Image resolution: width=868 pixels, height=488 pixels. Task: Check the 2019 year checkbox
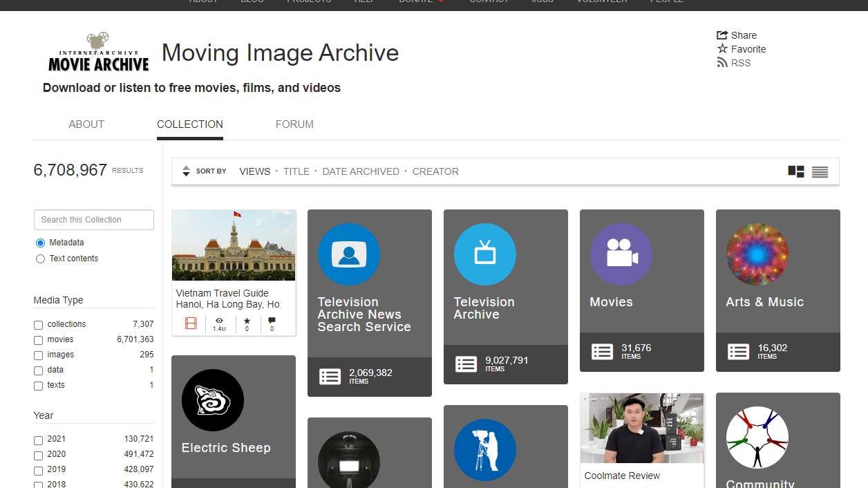click(x=38, y=471)
